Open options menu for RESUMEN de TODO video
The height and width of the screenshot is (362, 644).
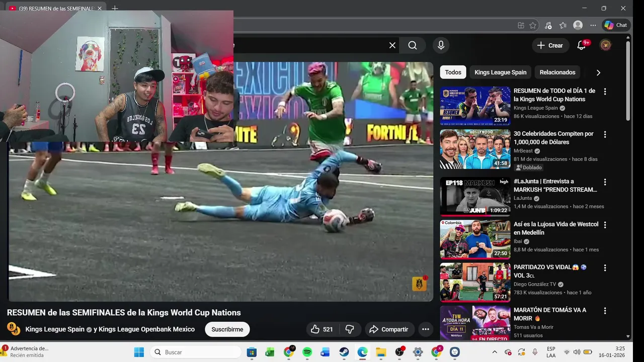[605, 92]
